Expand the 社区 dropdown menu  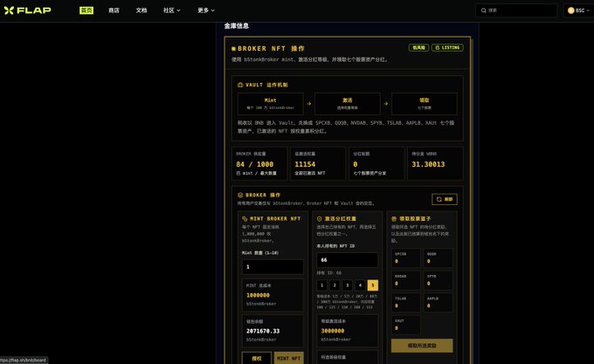click(x=171, y=10)
